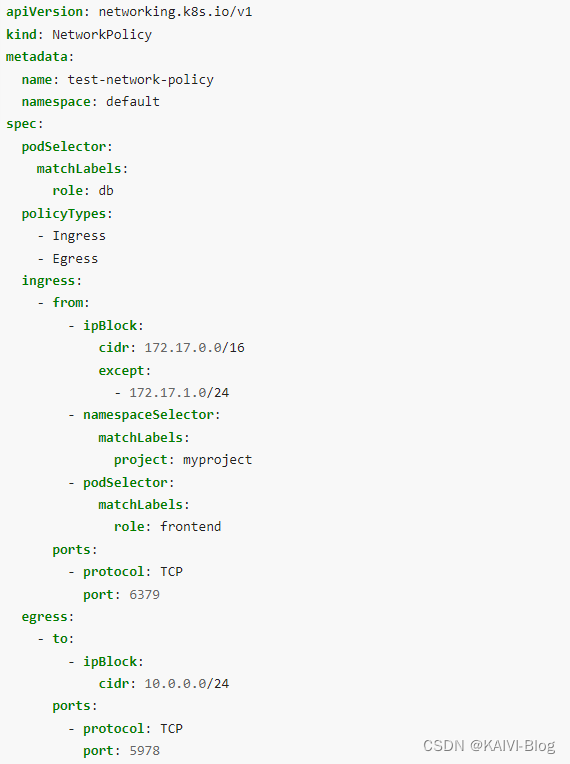Click the frontend role value
The height and width of the screenshot is (764, 570).
click(190, 527)
